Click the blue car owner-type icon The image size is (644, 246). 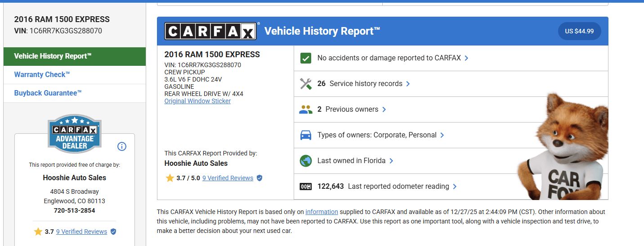306,135
